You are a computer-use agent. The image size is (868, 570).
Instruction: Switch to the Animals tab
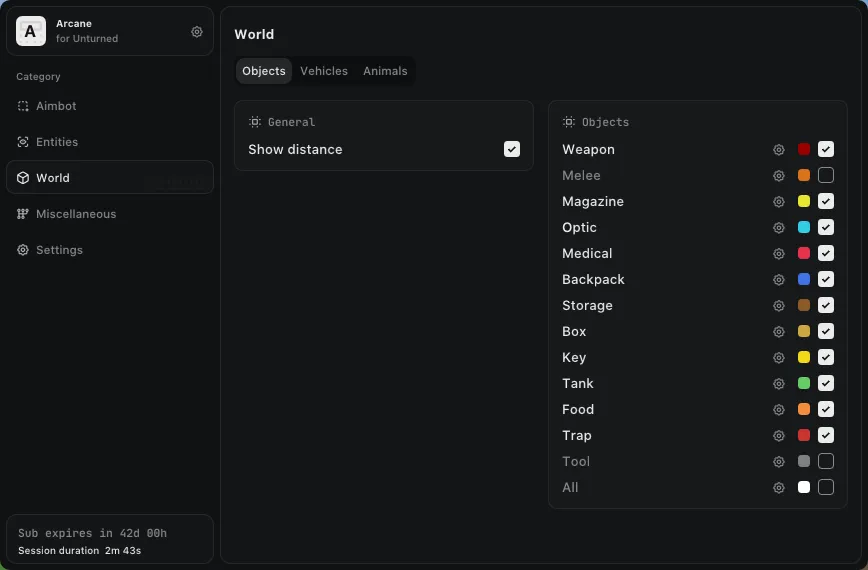[385, 71]
